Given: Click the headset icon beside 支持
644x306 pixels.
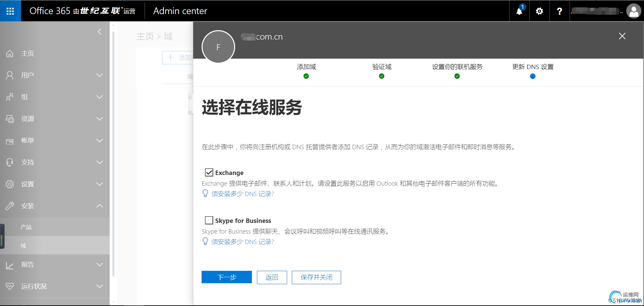Looking at the screenshot, I should click(x=10, y=163).
